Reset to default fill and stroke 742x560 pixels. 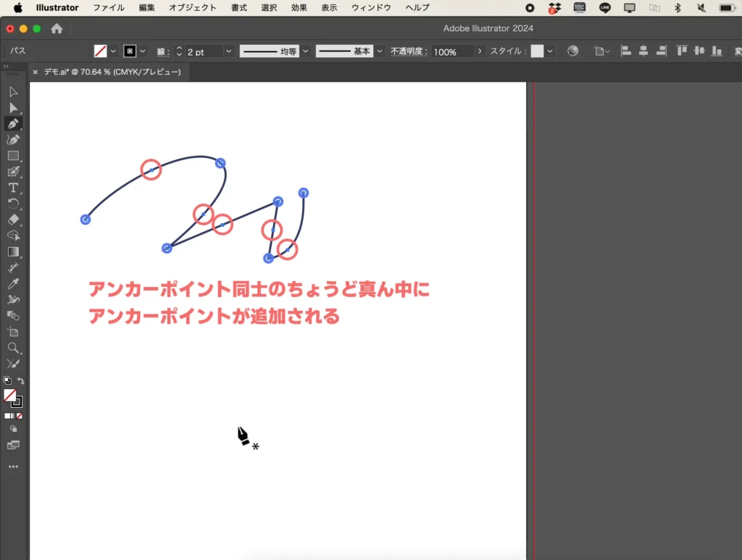pos(7,381)
